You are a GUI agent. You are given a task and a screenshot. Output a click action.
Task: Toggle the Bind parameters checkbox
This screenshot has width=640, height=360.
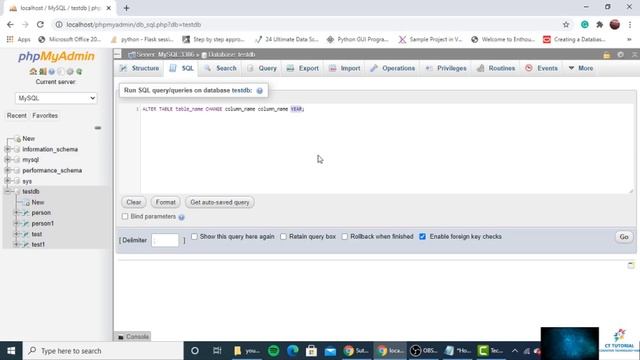click(x=125, y=216)
